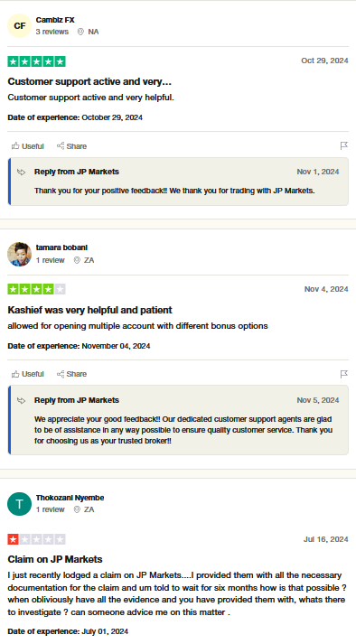Mark tamara bobani's review as Useful
The height and width of the screenshot is (644, 356).
tap(27, 374)
